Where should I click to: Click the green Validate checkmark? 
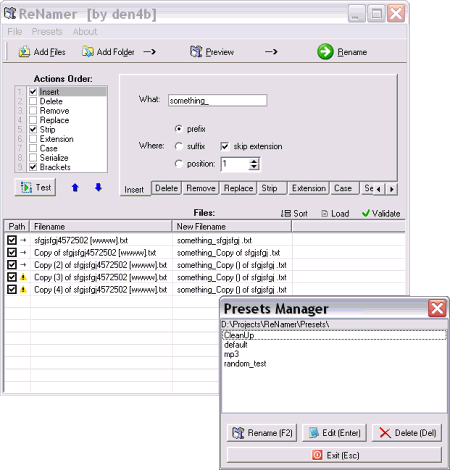366,213
